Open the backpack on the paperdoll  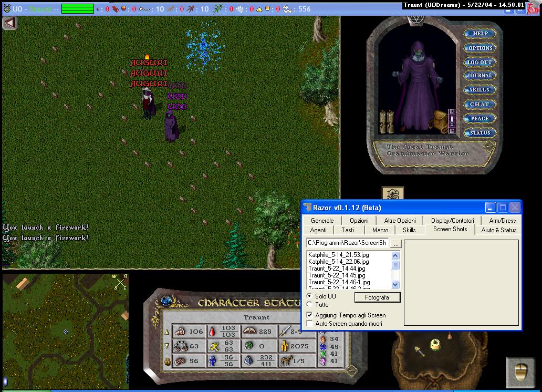pyautogui.click(x=439, y=121)
